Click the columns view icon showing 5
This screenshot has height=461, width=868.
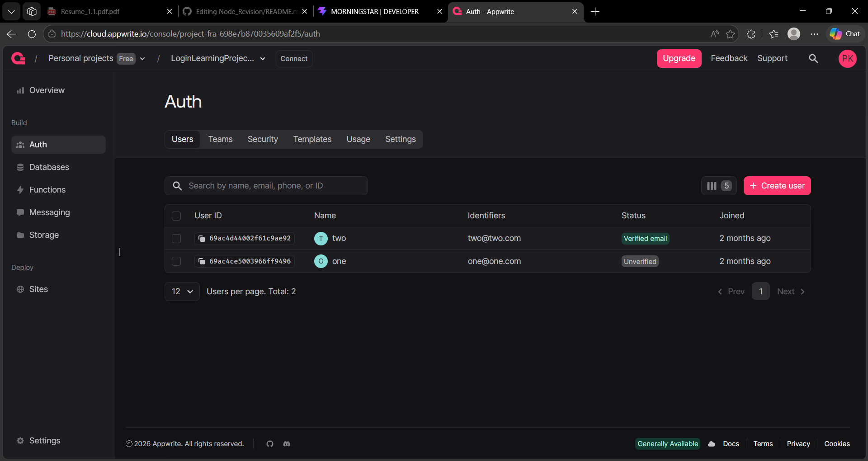point(719,186)
